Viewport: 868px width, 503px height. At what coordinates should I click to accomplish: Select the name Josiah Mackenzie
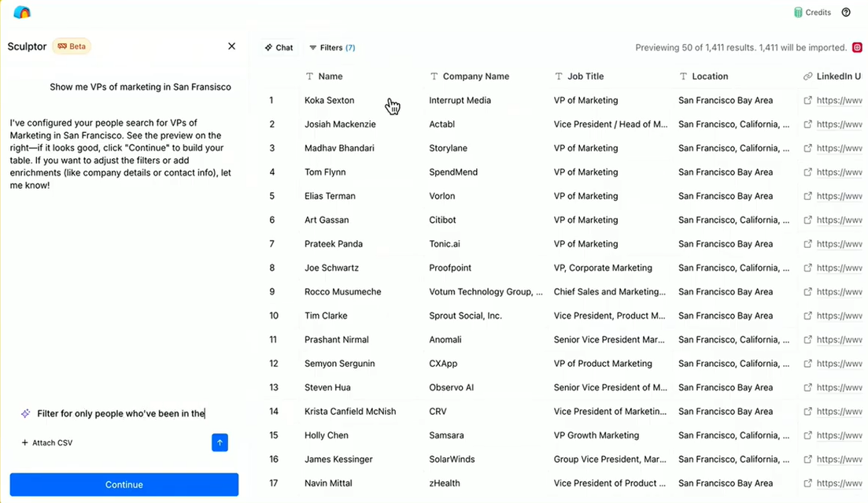(x=340, y=124)
